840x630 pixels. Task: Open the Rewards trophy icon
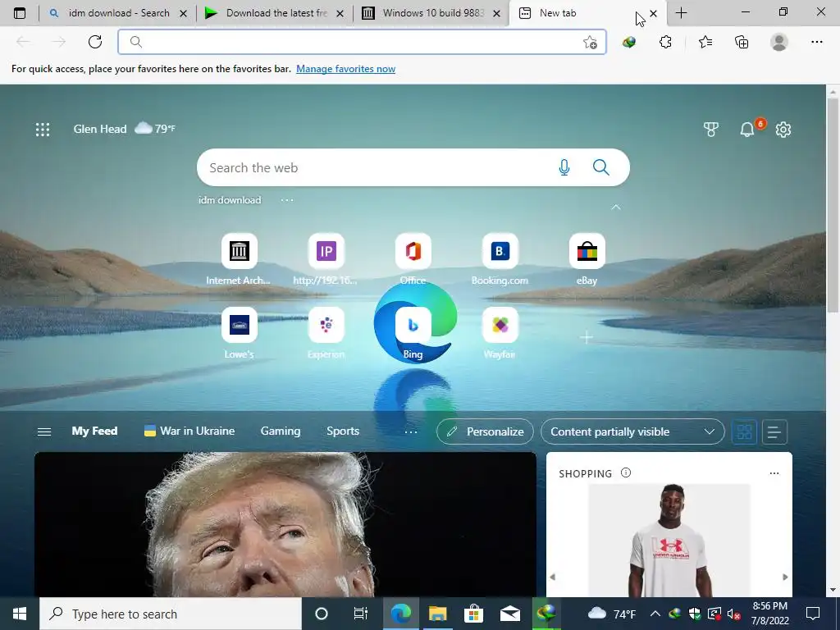click(711, 129)
